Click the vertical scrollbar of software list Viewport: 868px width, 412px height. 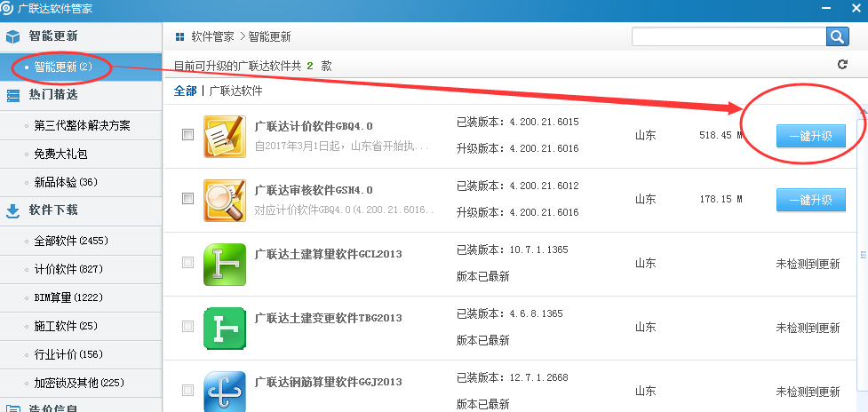point(863,254)
